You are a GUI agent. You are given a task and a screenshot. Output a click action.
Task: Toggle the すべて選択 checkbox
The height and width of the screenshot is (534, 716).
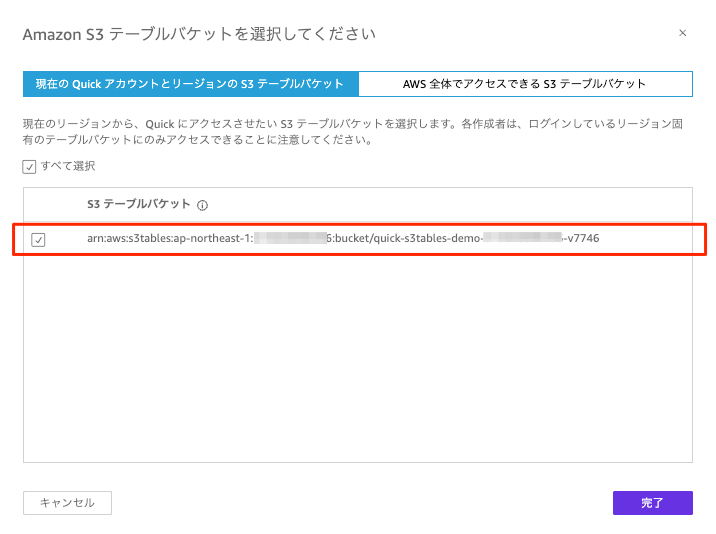click(x=29, y=167)
